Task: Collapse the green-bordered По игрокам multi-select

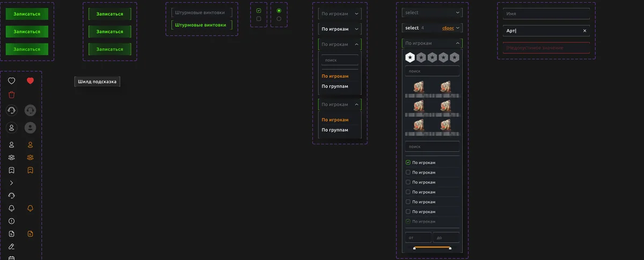Action: coord(432,44)
